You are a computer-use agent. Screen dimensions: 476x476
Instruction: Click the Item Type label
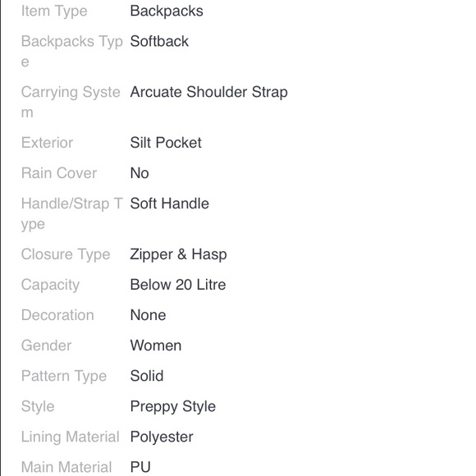coord(54,11)
